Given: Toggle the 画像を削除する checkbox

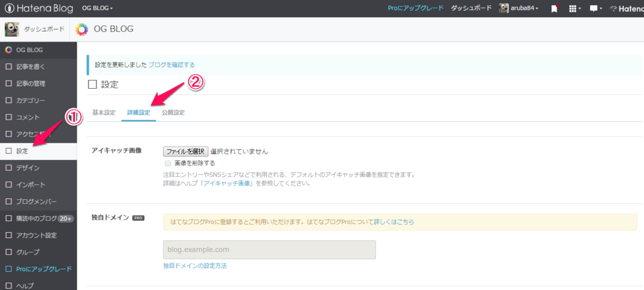Looking at the screenshot, I should [x=167, y=163].
